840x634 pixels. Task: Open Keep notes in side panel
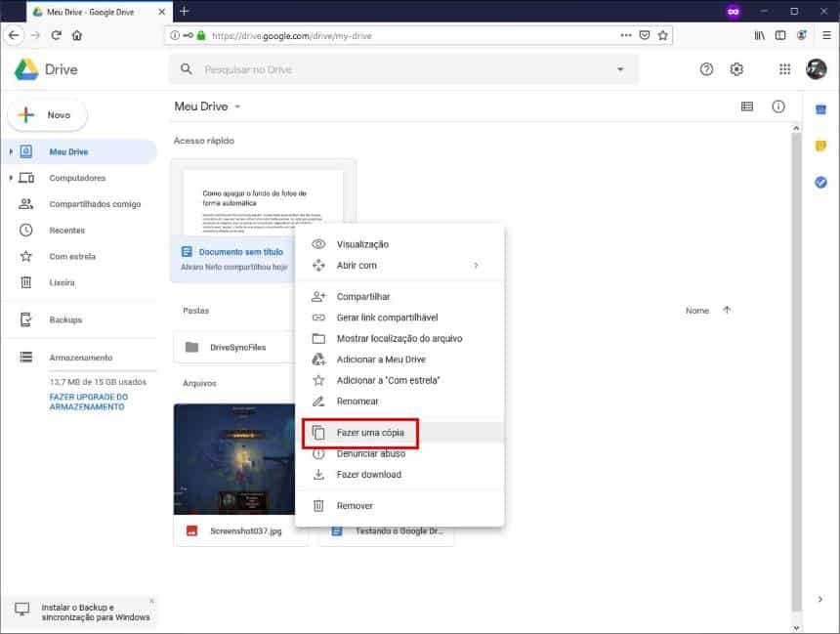(x=820, y=146)
